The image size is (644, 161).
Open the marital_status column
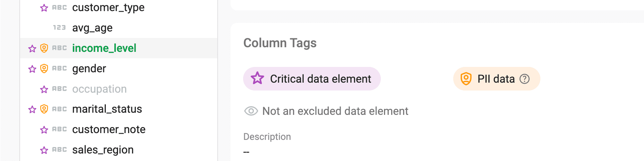[x=107, y=109]
